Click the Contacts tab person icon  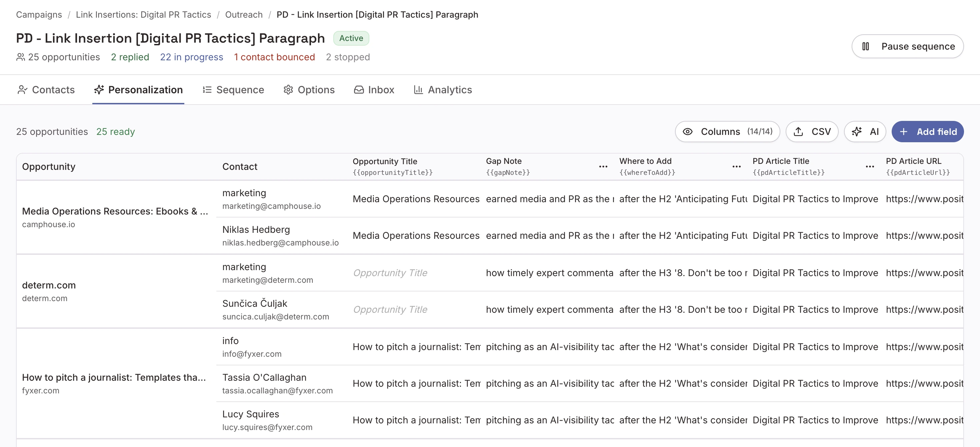(x=22, y=90)
